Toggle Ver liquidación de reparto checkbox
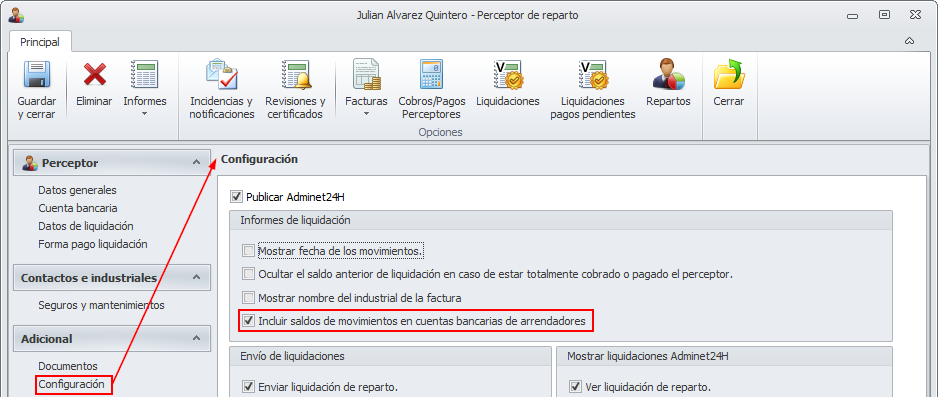The width and height of the screenshot is (938, 397). [x=575, y=387]
